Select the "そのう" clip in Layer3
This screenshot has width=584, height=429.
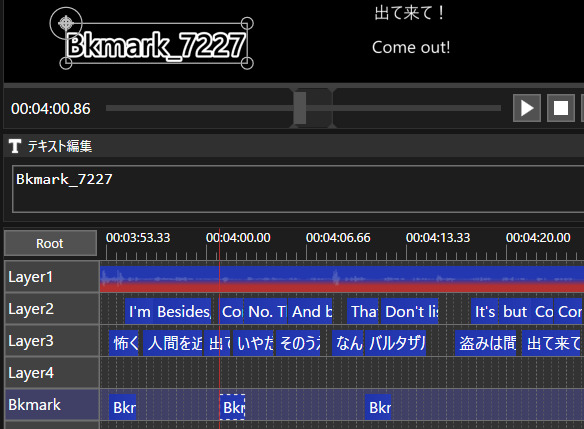(x=298, y=343)
